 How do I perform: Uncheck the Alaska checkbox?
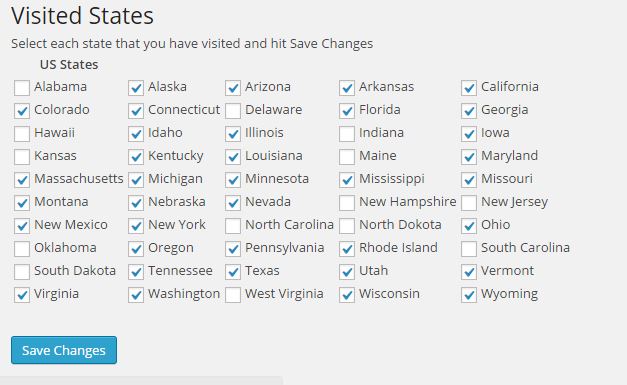point(136,88)
